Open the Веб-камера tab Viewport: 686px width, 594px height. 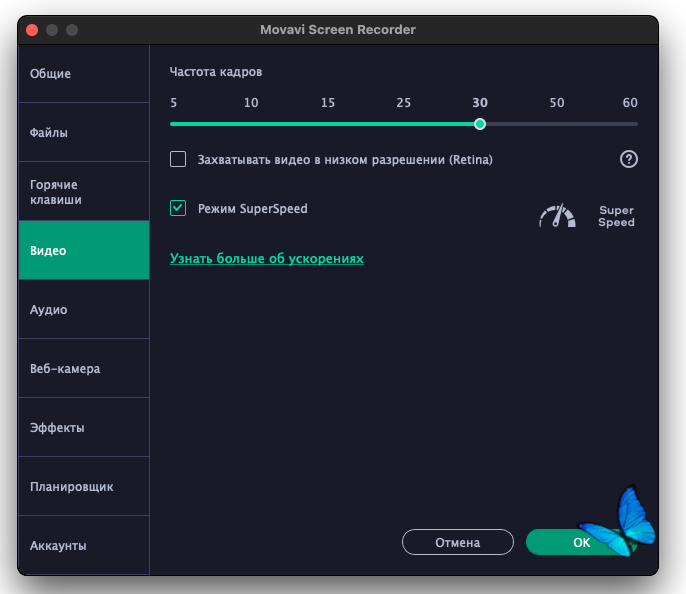pyautogui.click(x=84, y=368)
